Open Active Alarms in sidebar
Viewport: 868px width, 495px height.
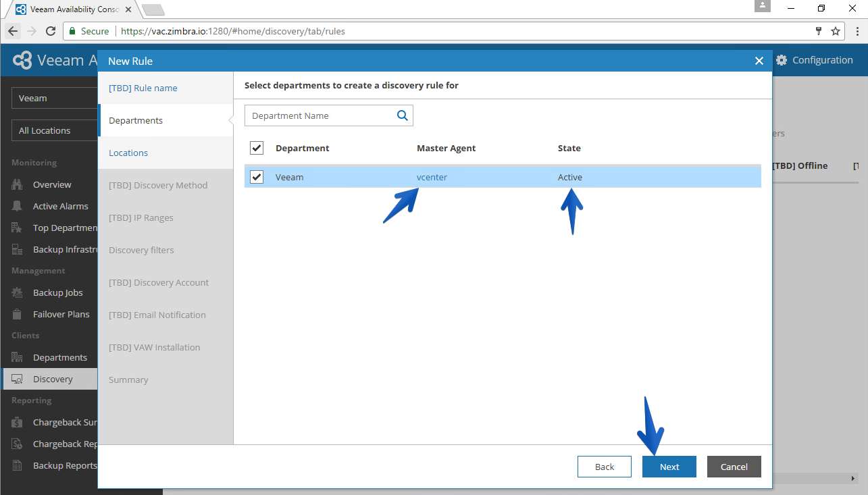(61, 206)
